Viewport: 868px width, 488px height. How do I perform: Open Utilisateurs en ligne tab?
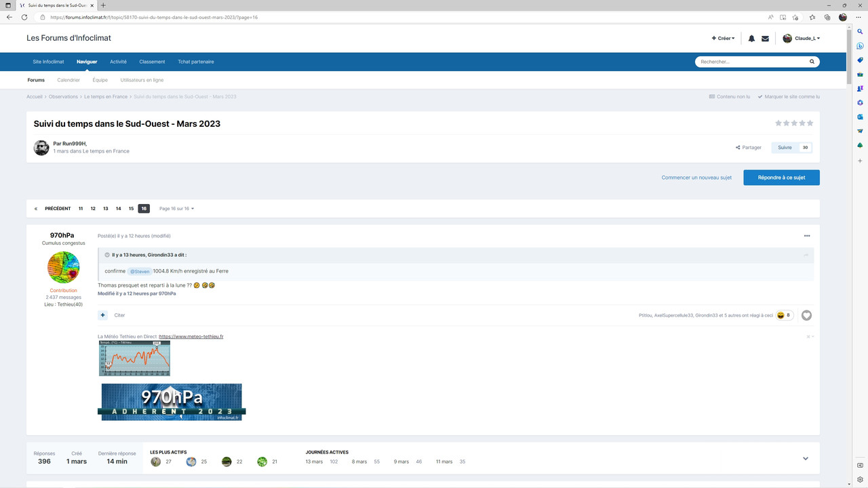(142, 80)
